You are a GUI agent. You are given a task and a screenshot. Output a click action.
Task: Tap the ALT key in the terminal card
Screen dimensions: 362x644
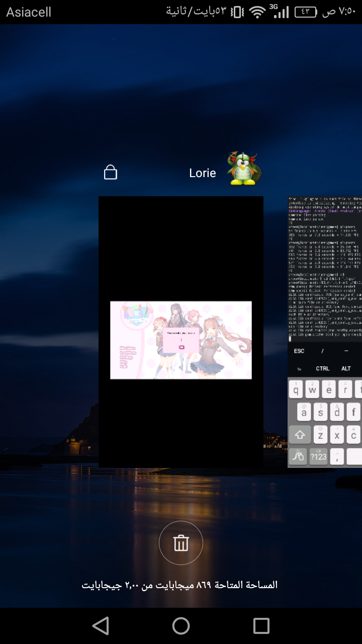(x=346, y=369)
